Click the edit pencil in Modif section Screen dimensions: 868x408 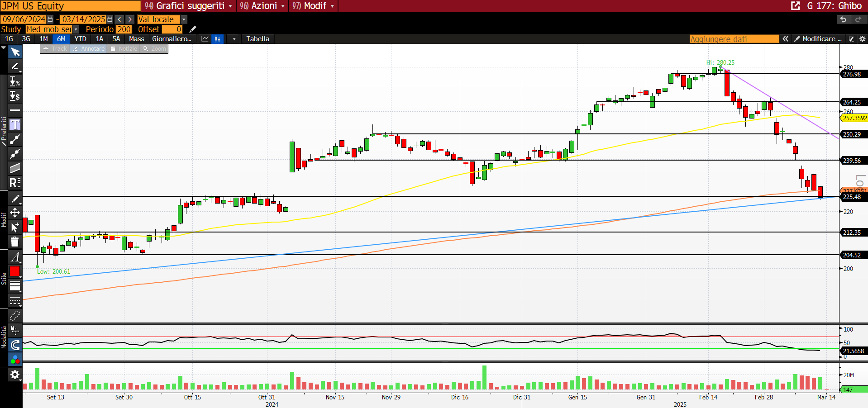pyautogui.click(x=15, y=199)
